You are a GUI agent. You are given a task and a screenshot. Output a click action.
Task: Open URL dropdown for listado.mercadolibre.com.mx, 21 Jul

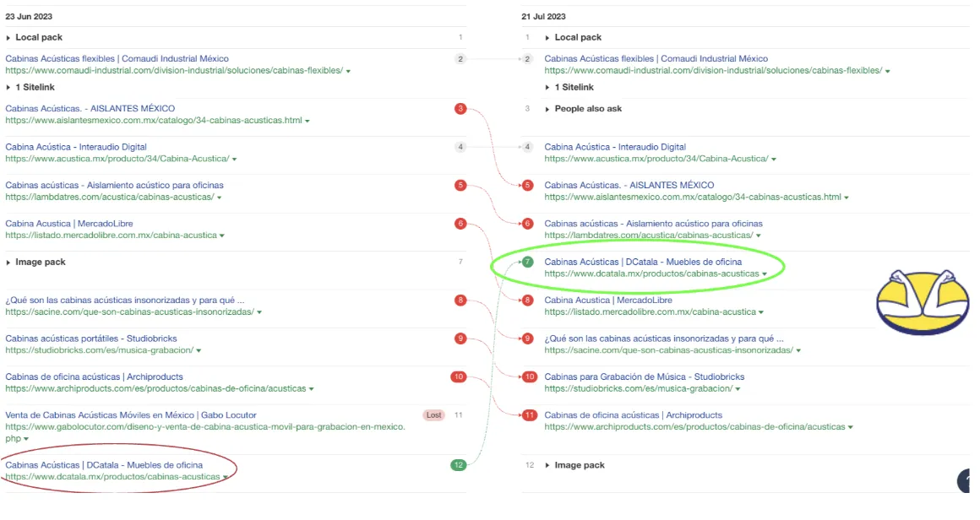[x=761, y=312]
